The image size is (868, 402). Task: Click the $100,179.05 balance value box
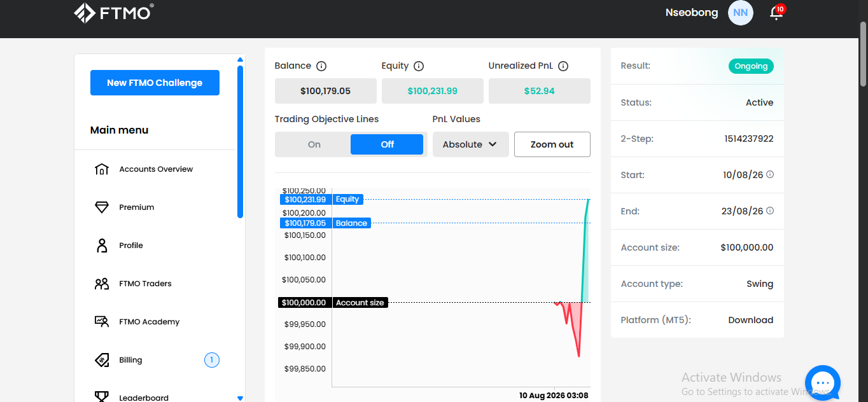click(x=325, y=91)
